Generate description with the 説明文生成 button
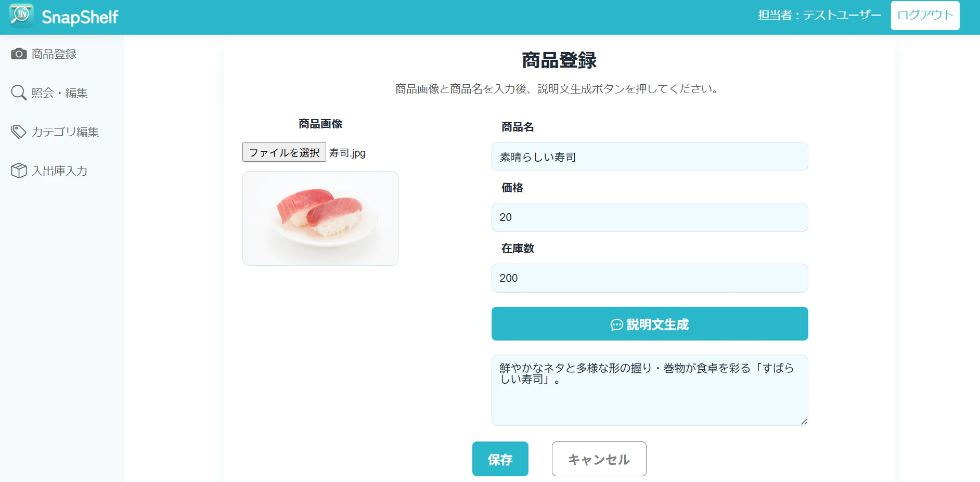This screenshot has height=482, width=980. click(x=650, y=324)
